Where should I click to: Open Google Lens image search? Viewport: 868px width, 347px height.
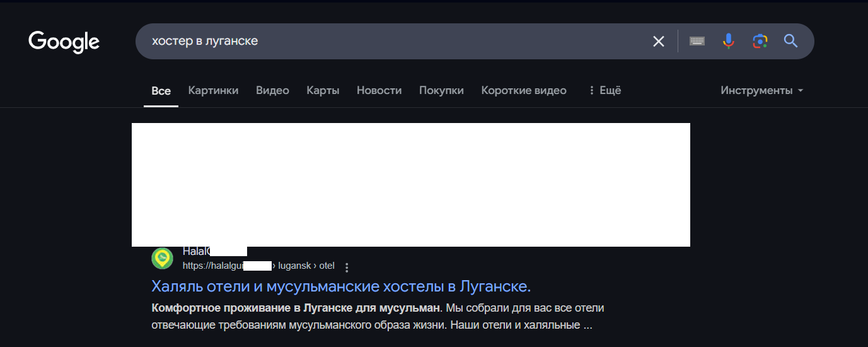click(x=760, y=41)
